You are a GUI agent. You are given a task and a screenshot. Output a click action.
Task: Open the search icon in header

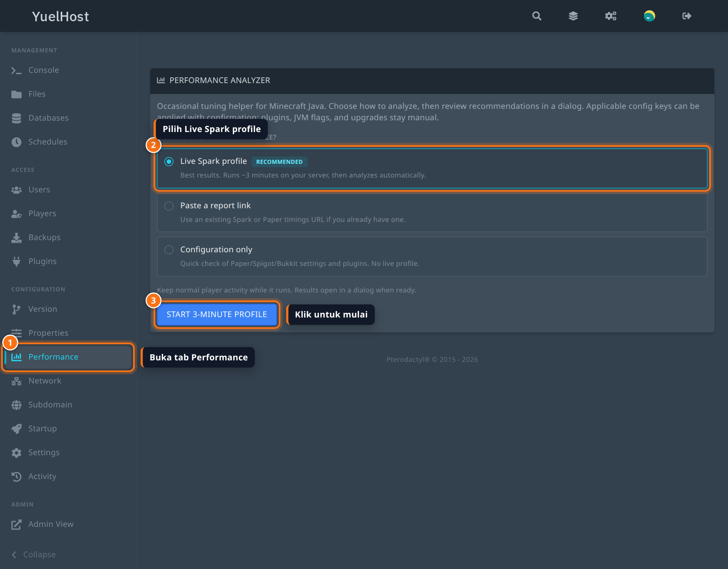click(x=537, y=16)
